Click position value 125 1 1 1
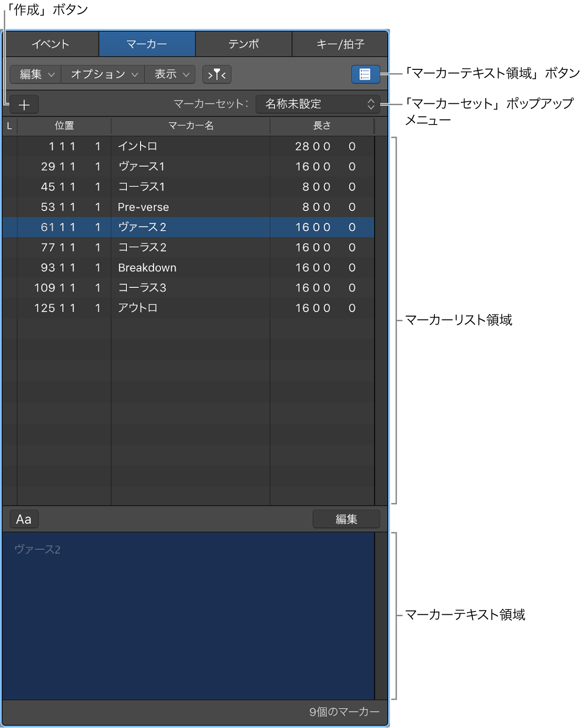The height and width of the screenshot is (728, 582). tap(67, 308)
